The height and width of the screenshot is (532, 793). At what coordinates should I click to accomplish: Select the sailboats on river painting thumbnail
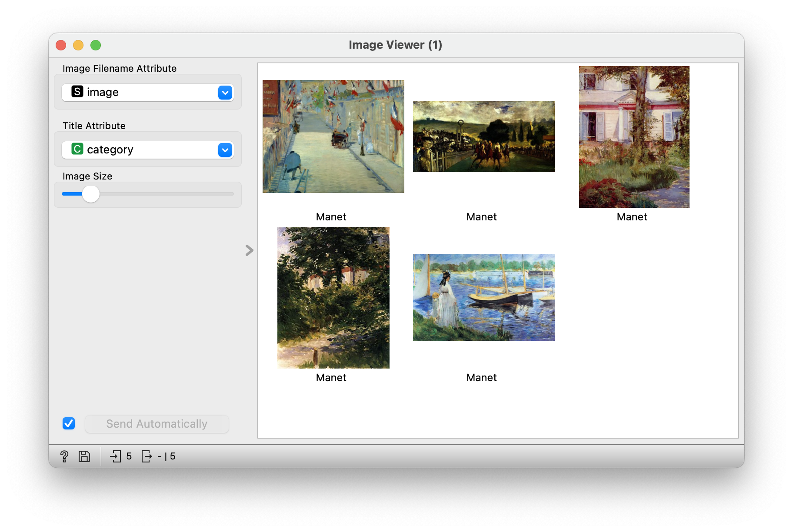(x=484, y=297)
